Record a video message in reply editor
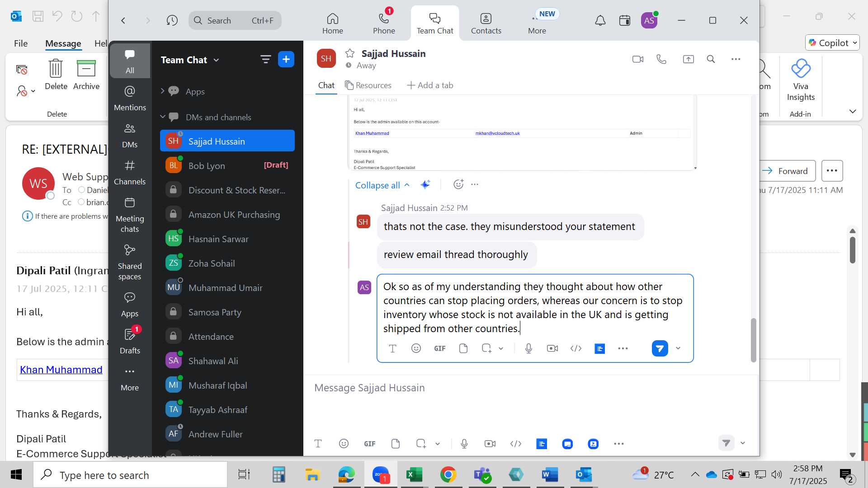Viewport: 868px width, 488px height. 552,348
